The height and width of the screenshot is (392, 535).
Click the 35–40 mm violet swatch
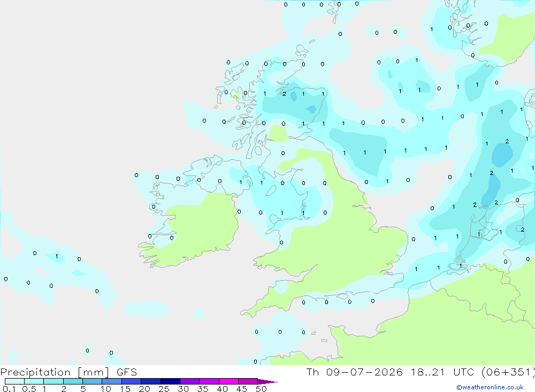click(209, 381)
